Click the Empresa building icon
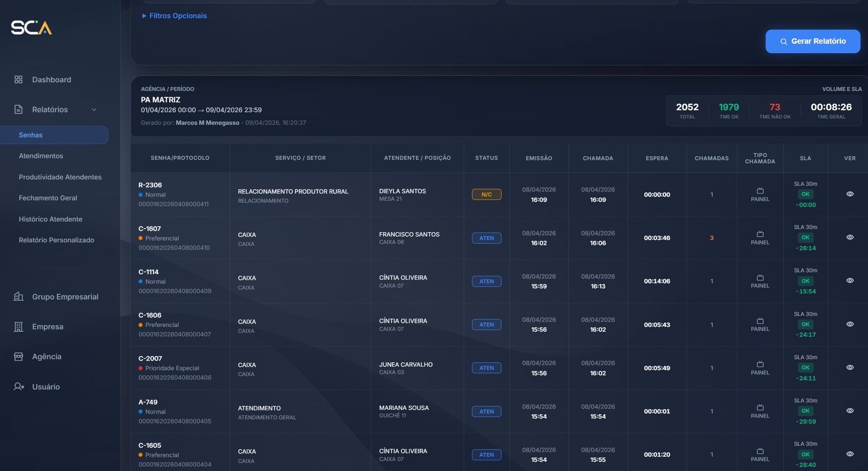 [x=18, y=327]
